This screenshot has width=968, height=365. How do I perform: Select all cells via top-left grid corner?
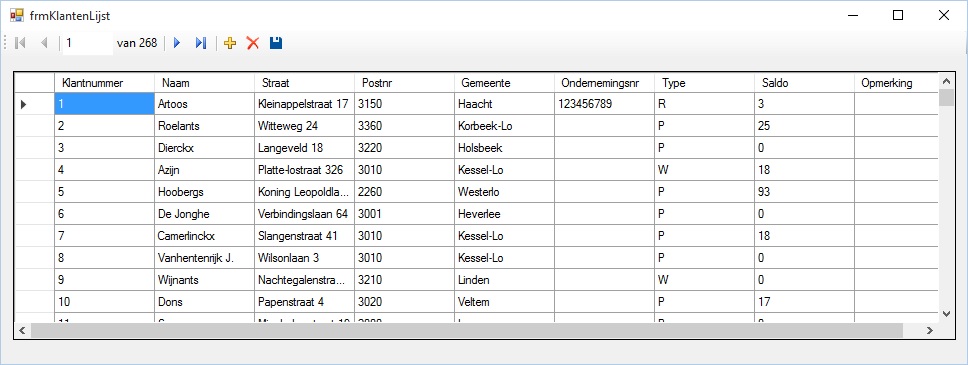(35, 83)
